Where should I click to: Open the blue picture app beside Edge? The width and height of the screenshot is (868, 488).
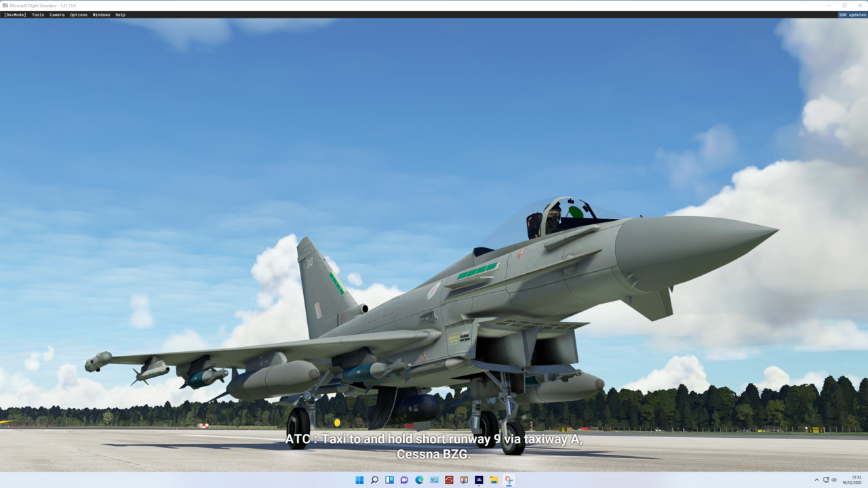point(434,480)
